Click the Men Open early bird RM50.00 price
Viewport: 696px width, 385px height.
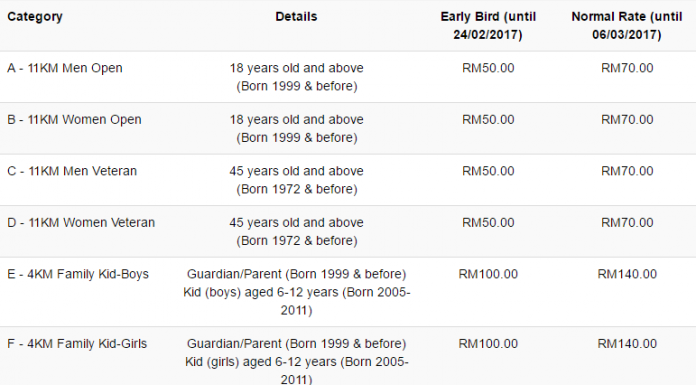pos(488,68)
